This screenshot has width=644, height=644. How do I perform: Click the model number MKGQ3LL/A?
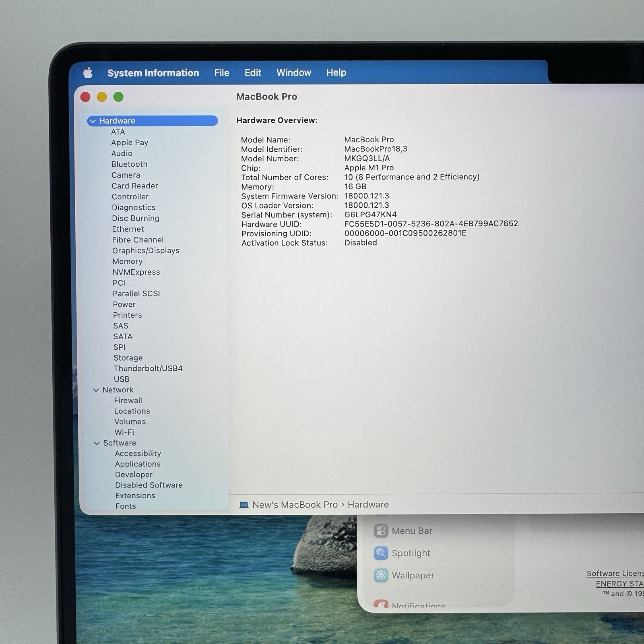(x=367, y=159)
